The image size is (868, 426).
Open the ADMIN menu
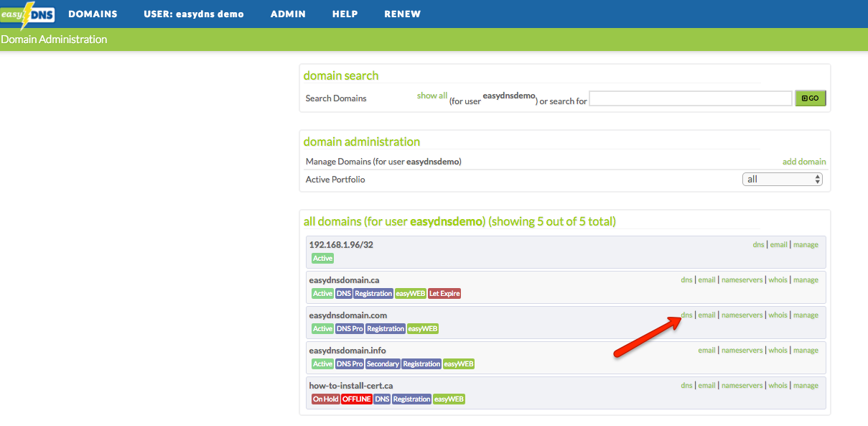pyautogui.click(x=288, y=14)
